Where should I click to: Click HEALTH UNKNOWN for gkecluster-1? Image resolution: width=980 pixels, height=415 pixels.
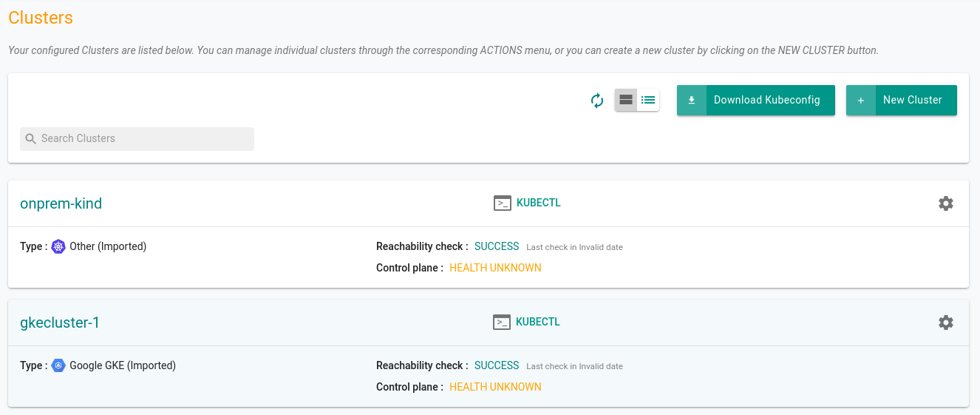point(495,387)
